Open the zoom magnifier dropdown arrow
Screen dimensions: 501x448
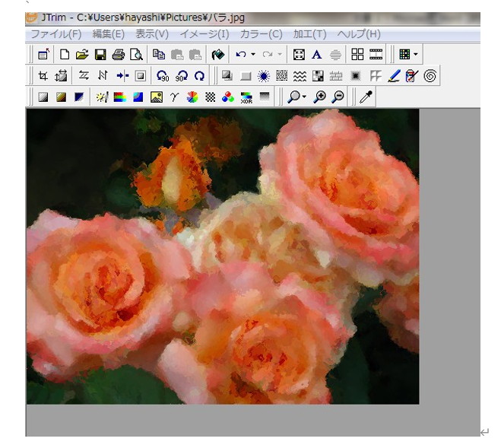[304, 97]
